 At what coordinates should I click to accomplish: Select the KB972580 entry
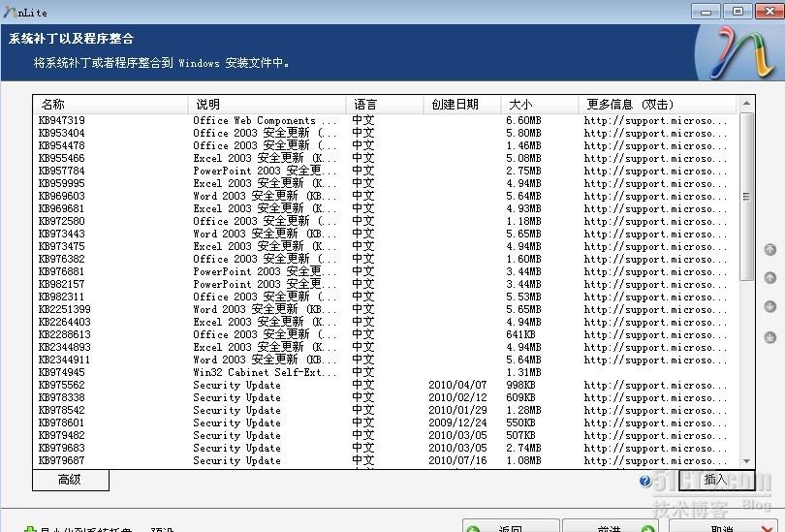point(386,221)
